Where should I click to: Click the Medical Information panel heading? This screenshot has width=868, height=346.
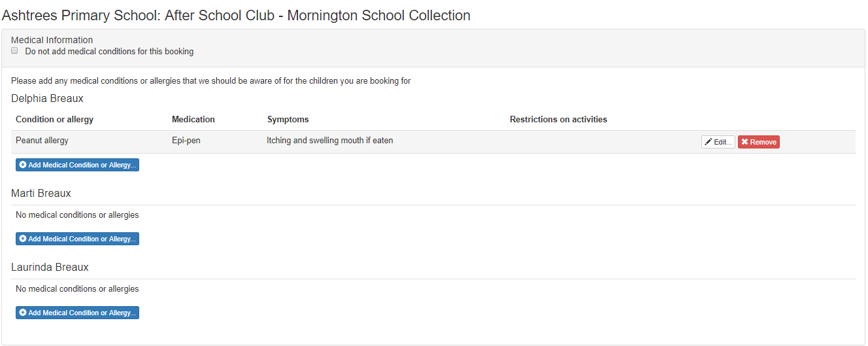[52, 40]
